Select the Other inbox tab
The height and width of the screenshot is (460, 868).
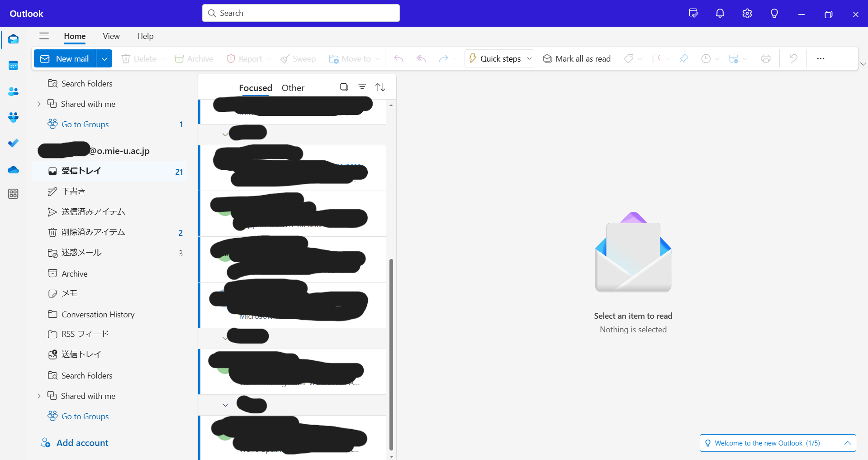click(293, 88)
